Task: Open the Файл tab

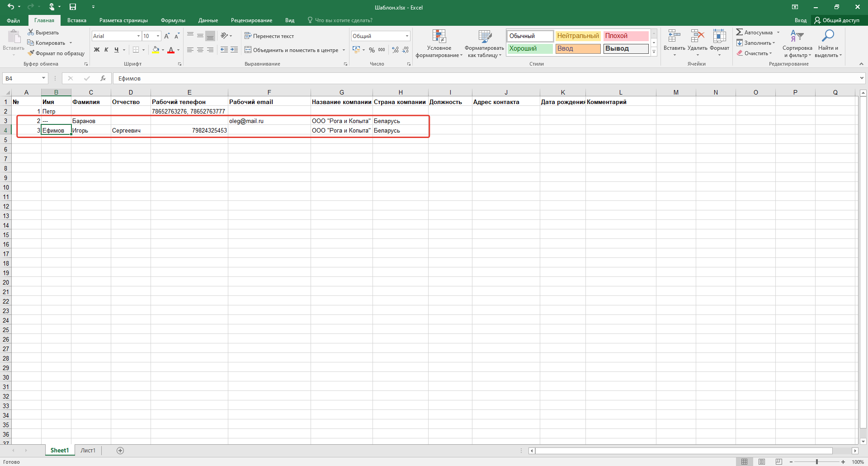Action: click(x=13, y=20)
